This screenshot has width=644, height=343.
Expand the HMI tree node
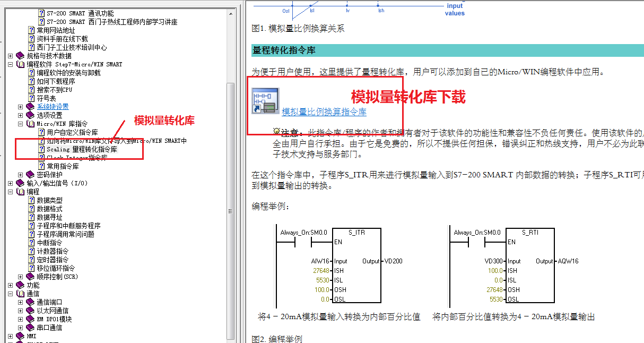coord(11,336)
